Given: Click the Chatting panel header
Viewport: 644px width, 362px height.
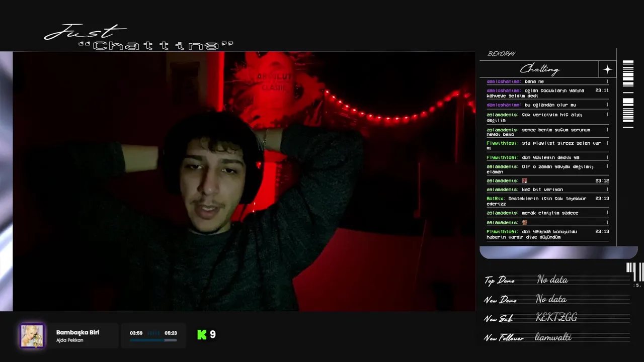Looking at the screenshot, I should pyautogui.click(x=539, y=69).
